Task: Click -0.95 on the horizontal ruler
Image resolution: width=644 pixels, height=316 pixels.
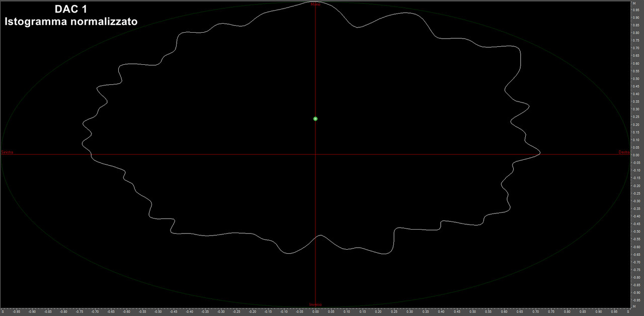Action: coord(16,312)
